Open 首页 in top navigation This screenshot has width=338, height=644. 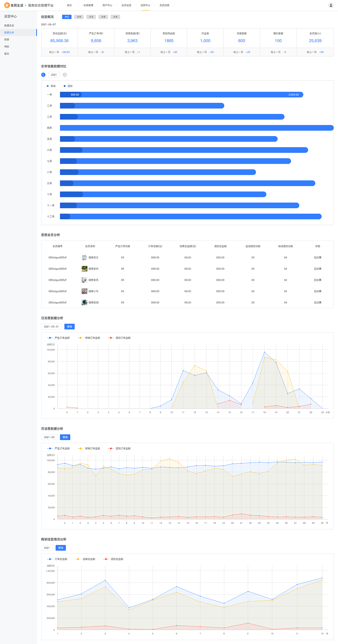(x=69, y=5)
